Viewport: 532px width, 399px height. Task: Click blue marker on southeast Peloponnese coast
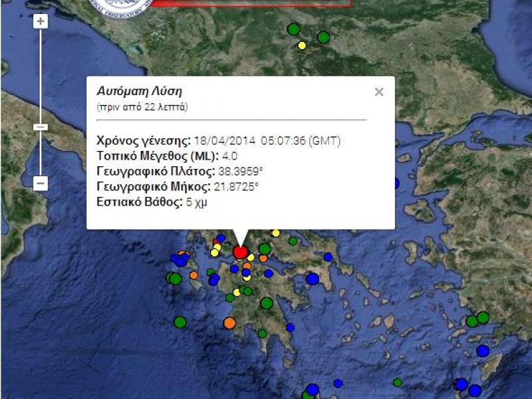click(x=290, y=327)
